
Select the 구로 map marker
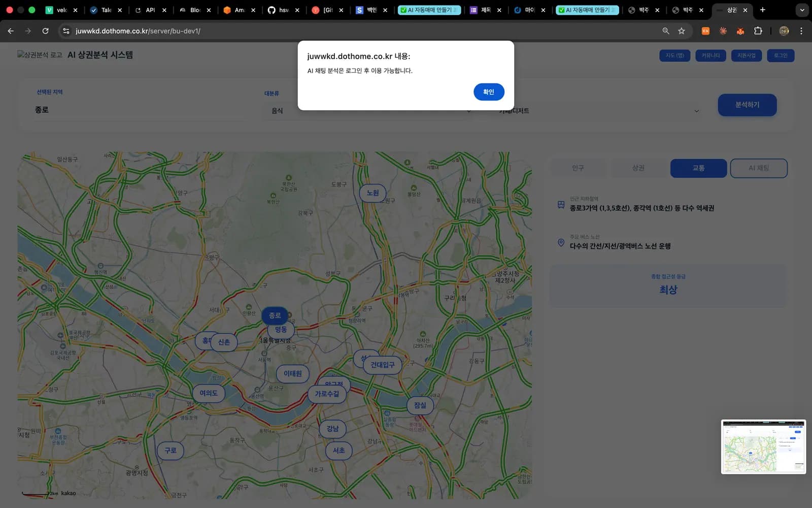[x=171, y=451]
